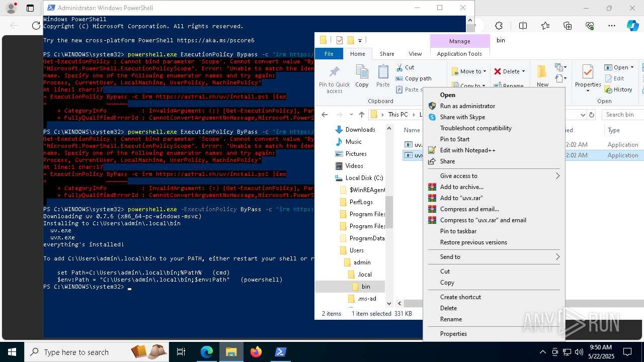Viewport: 644px width, 362px height.
Task: Select Edit with Notepad++
Action: (x=467, y=150)
